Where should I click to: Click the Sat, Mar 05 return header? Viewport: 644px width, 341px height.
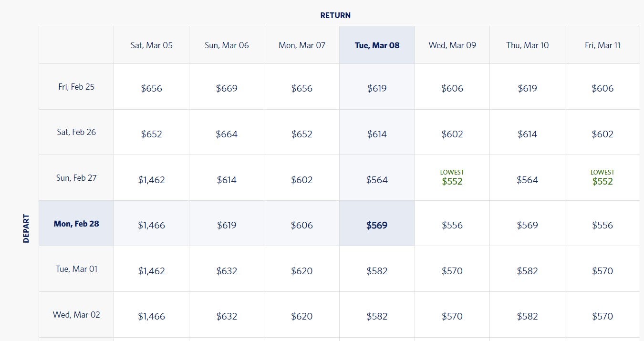[151, 45]
